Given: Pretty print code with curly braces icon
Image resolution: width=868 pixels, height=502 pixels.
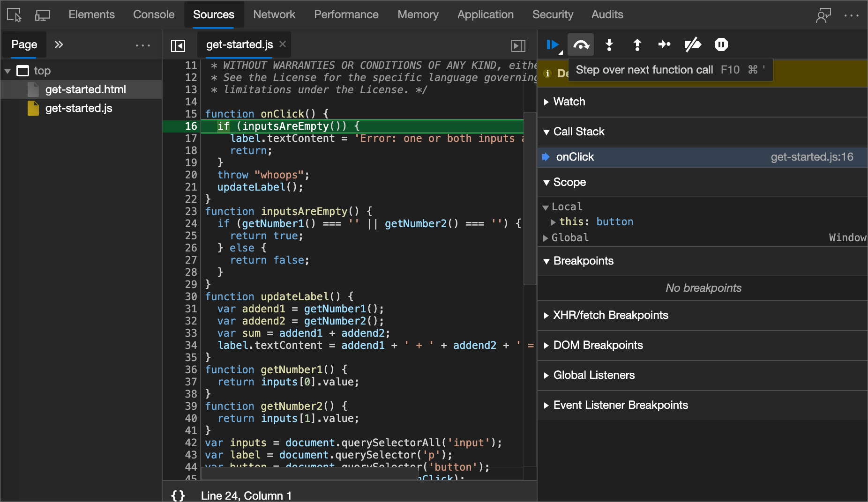Looking at the screenshot, I should [178, 495].
